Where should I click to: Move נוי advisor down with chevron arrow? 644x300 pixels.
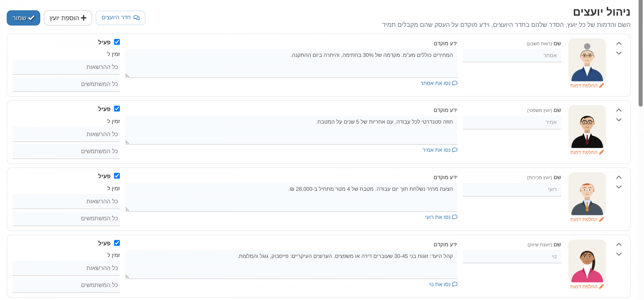pos(619,254)
